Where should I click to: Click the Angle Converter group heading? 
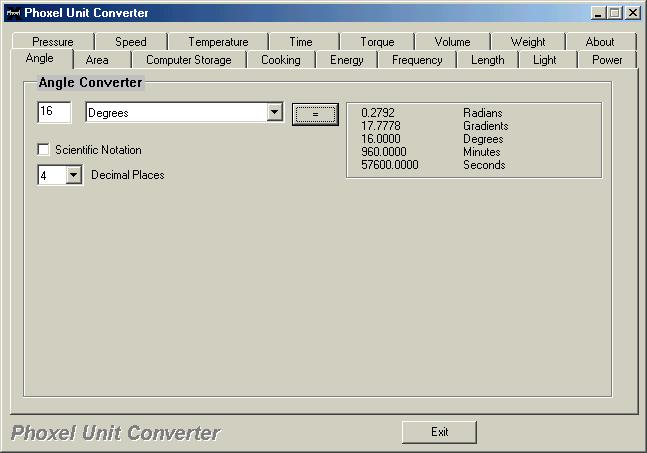(90, 83)
